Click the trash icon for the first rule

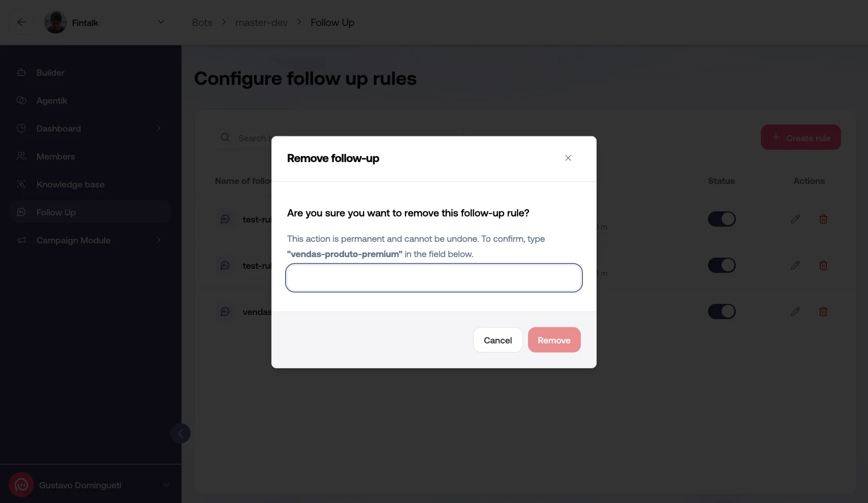[823, 219]
